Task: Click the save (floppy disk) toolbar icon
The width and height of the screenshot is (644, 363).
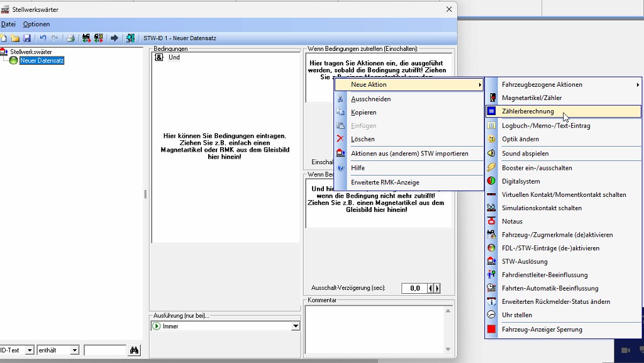Action: [x=27, y=38]
